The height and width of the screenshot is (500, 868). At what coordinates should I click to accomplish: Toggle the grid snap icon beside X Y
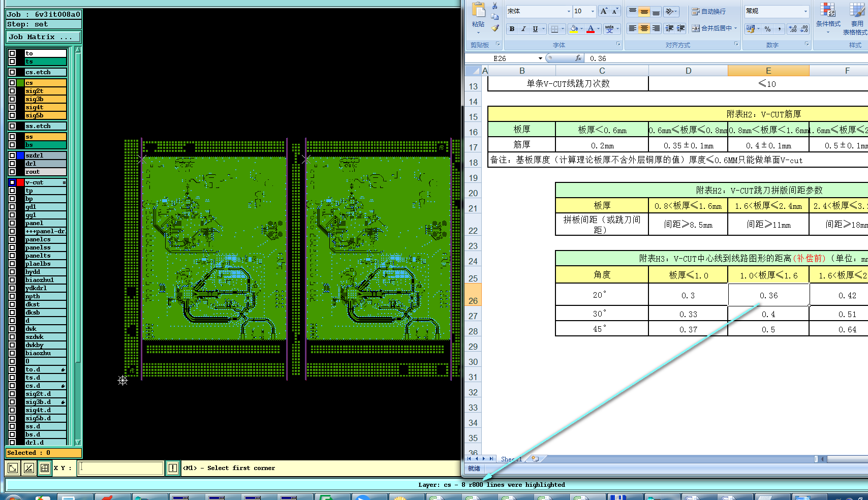pos(45,468)
